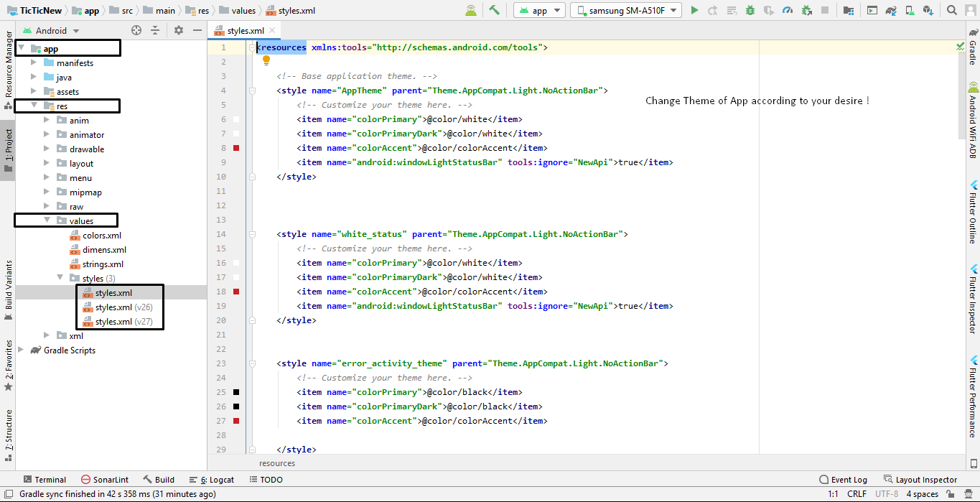Image resolution: width=980 pixels, height=502 pixels.
Task: Open the Event Log button
Action: pyautogui.click(x=843, y=480)
